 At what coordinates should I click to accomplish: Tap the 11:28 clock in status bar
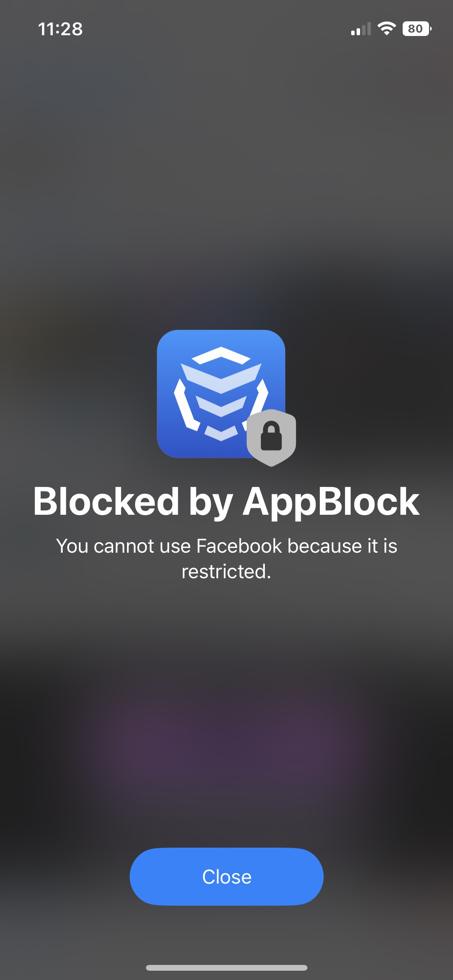60,29
